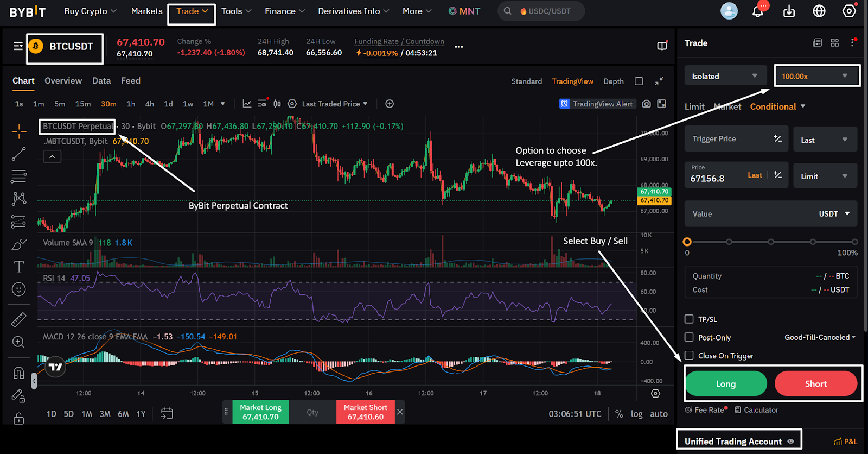
Task: Switch to the Feed tab
Action: click(131, 80)
